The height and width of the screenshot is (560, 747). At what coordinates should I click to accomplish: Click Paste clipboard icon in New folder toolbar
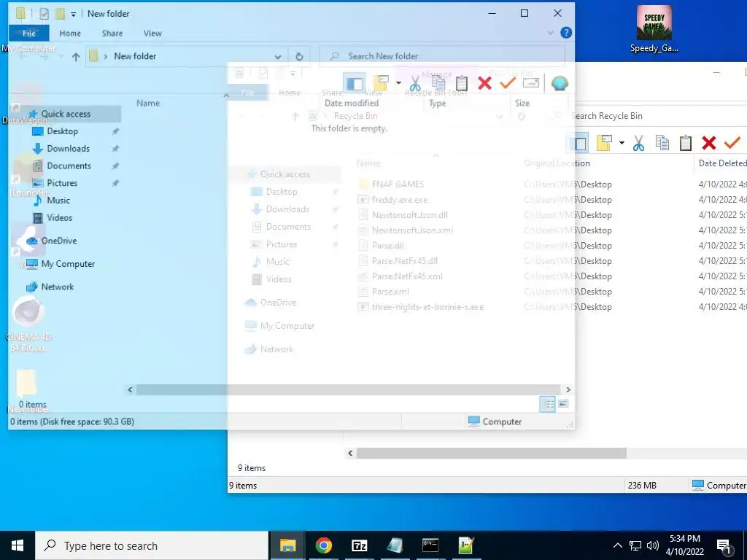coord(461,83)
